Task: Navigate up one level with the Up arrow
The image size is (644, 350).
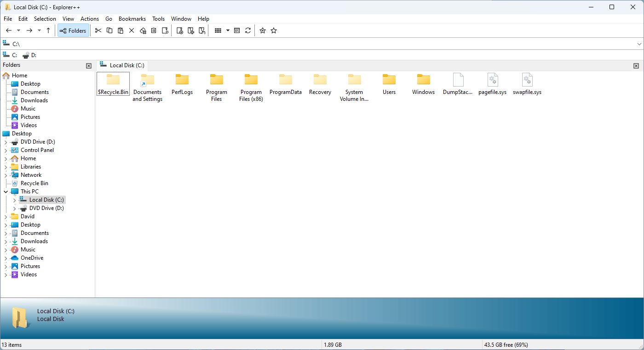Action: click(x=48, y=30)
